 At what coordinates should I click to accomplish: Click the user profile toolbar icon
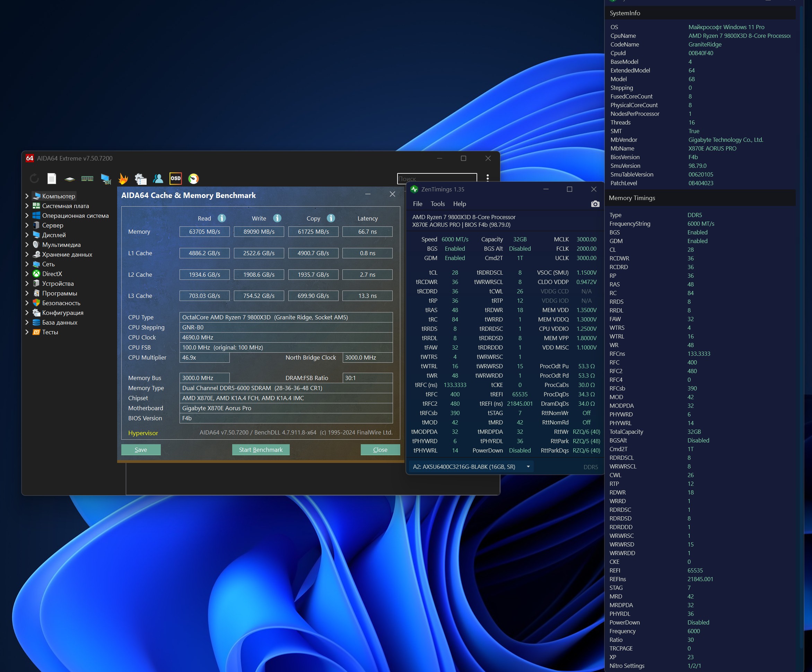click(158, 179)
